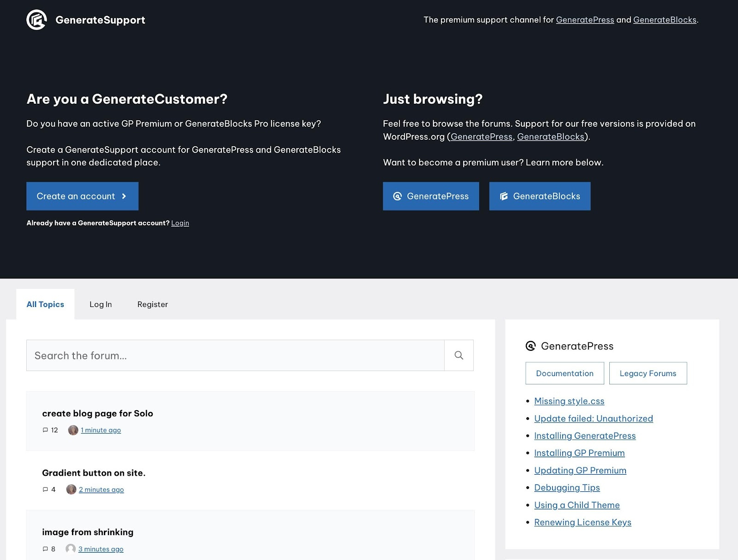Click the avatar on 'create blog page for Solo'

73,430
